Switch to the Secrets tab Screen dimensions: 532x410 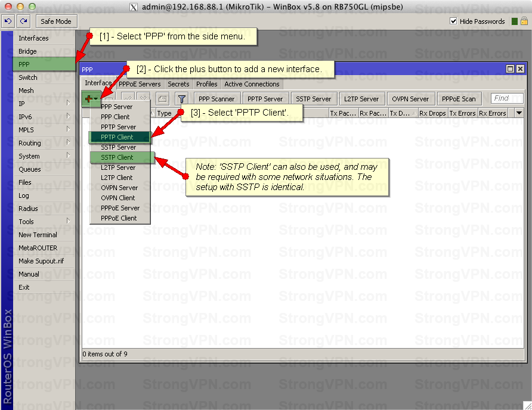[x=178, y=84]
